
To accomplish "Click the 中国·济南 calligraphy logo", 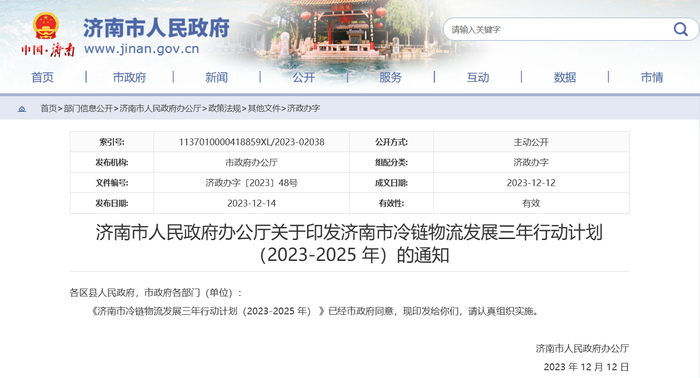I will (48, 50).
